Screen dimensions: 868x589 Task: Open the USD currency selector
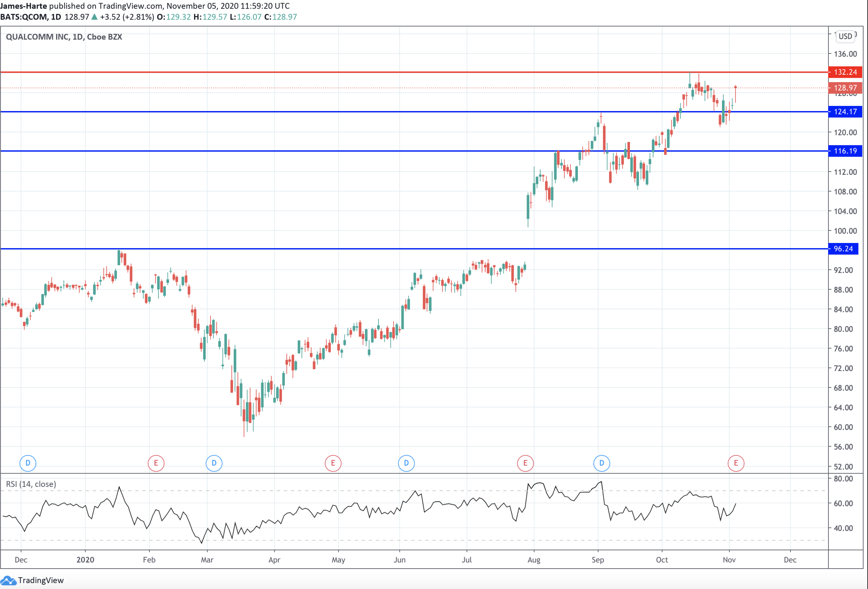[x=845, y=36]
